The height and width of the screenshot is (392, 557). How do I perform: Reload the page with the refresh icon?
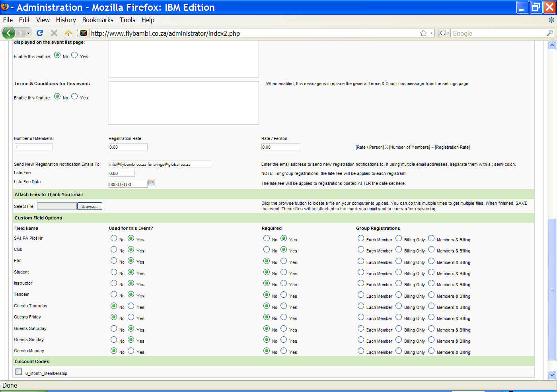pyautogui.click(x=40, y=33)
